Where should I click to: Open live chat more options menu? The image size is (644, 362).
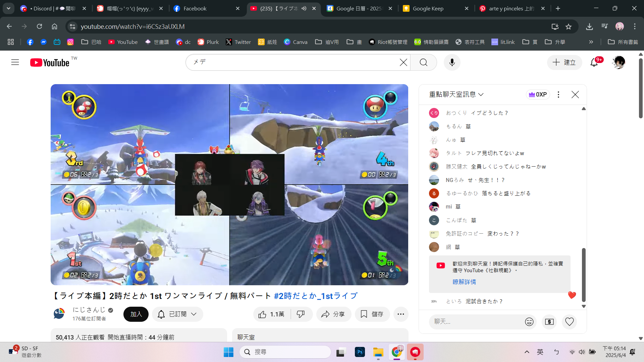coord(558,95)
